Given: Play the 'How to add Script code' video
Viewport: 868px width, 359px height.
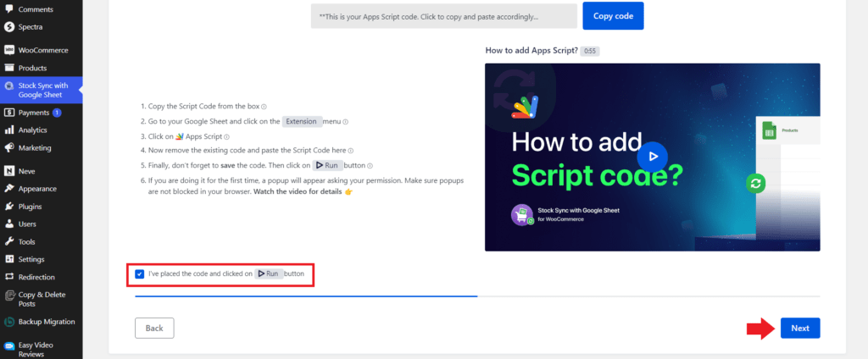Looking at the screenshot, I should coord(652,157).
